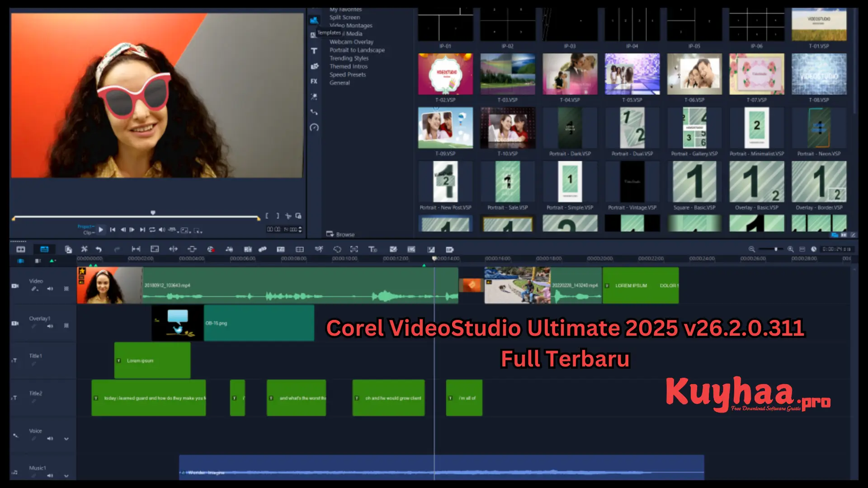Open the resize/crop mode dropdown in preview
The height and width of the screenshot is (488, 868).
pos(198,230)
